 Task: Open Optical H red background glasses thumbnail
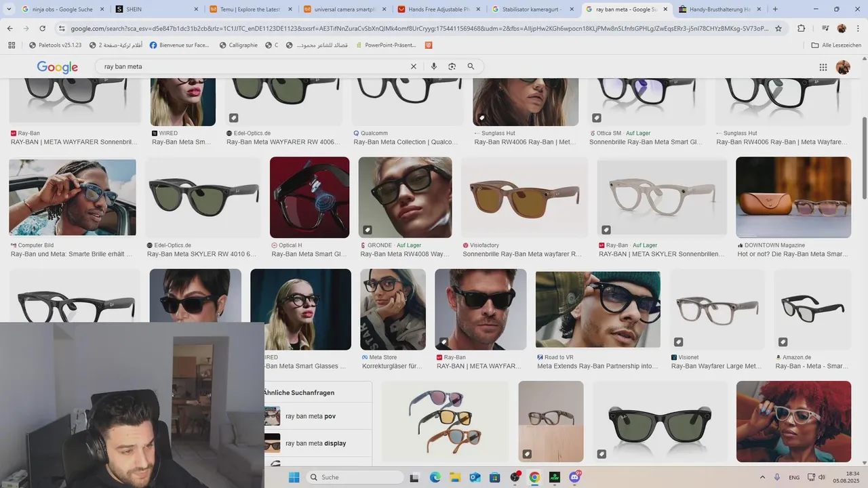(x=309, y=197)
